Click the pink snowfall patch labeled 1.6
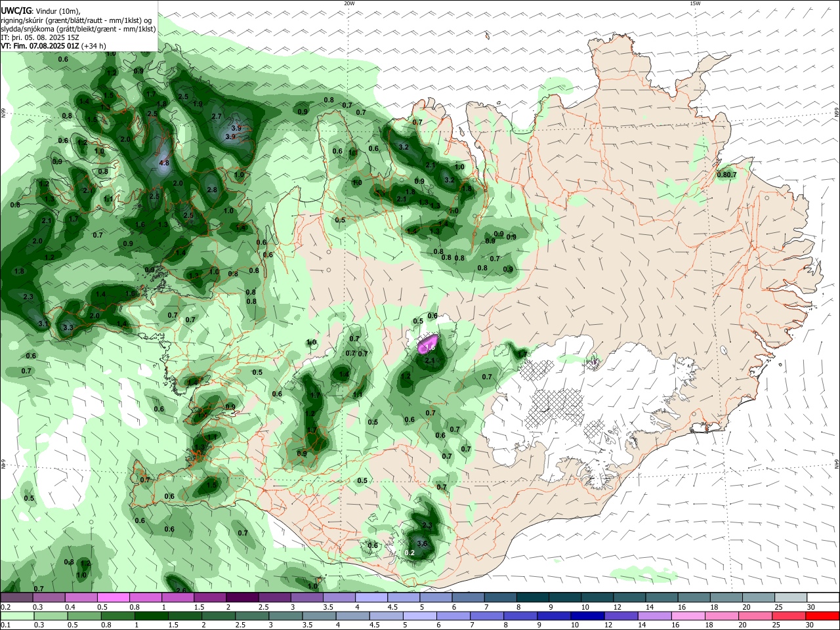 429,344
